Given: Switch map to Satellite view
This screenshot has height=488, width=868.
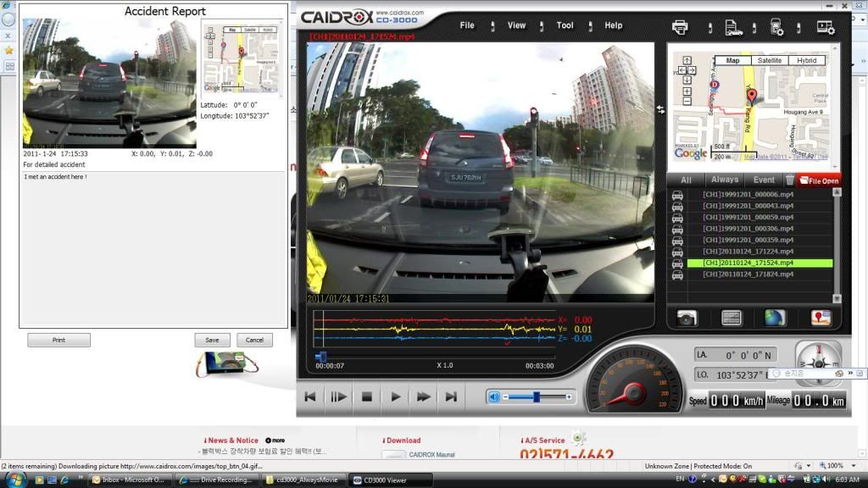Looking at the screenshot, I should 770,60.
